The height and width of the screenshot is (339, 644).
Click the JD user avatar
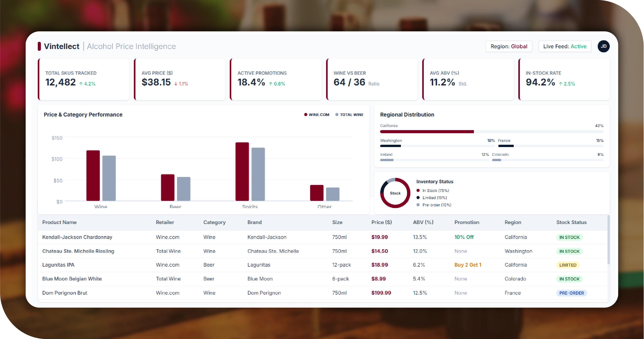coord(603,46)
